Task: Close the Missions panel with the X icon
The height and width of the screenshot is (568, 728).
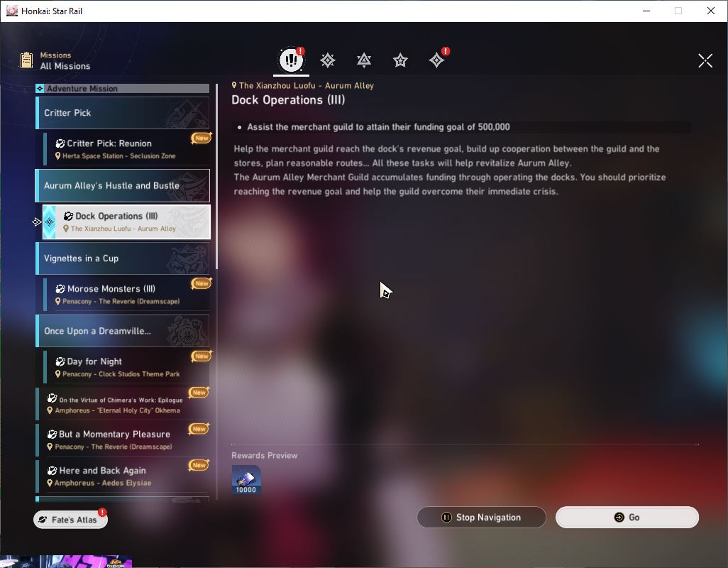Action: pos(705,60)
